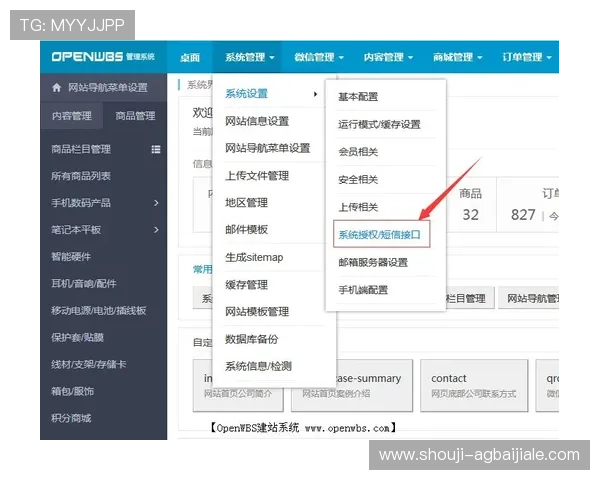
Task: Open 会员相关 submenu item
Action: 358,152
